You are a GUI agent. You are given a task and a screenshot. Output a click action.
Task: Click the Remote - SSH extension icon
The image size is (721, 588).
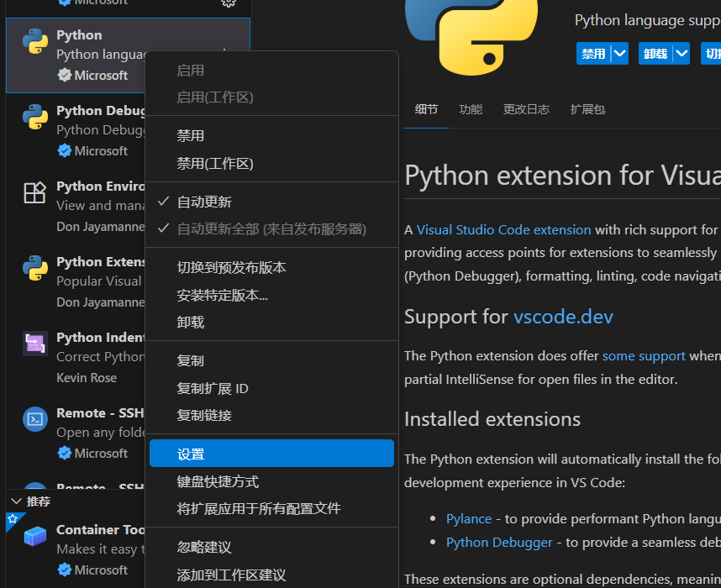click(x=35, y=419)
